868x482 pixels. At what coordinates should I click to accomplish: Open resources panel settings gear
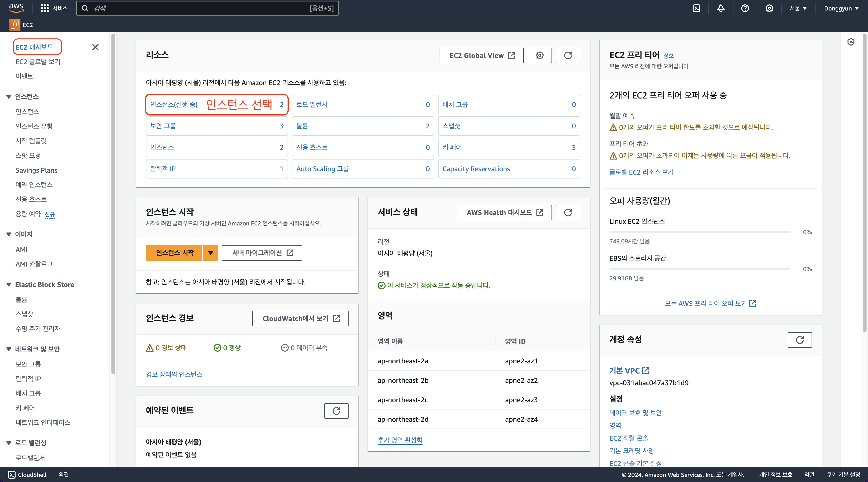(x=540, y=56)
